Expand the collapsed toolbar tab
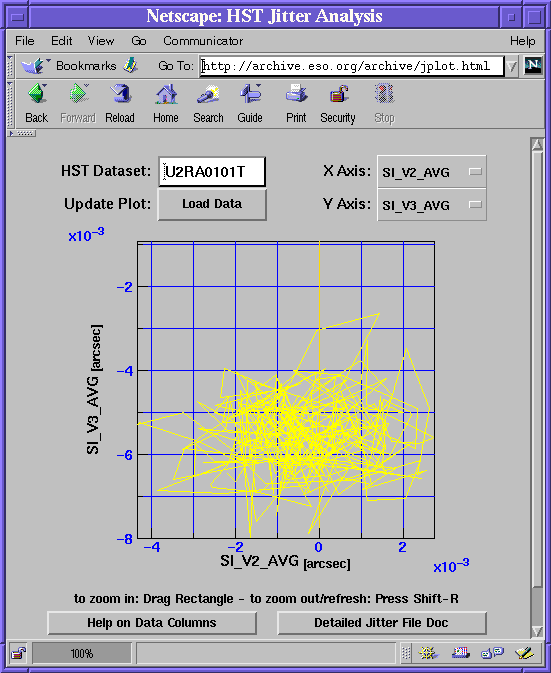551x673 pixels. point(22,133)
